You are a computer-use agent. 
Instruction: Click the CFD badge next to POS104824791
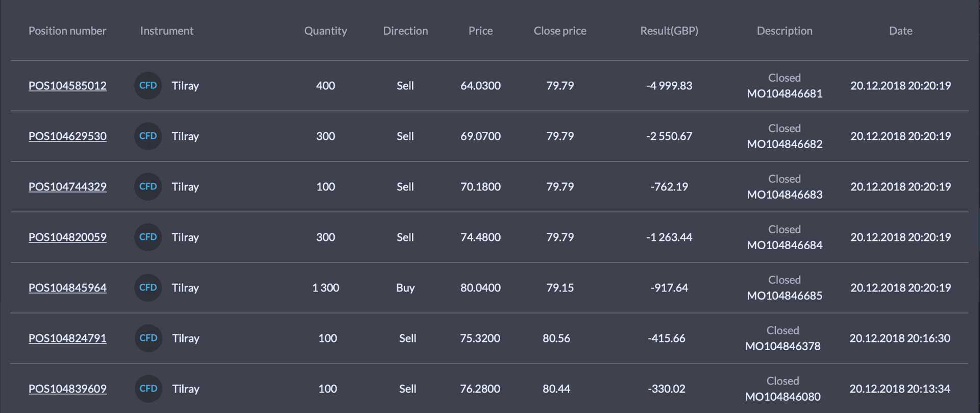tap(148, 338)
